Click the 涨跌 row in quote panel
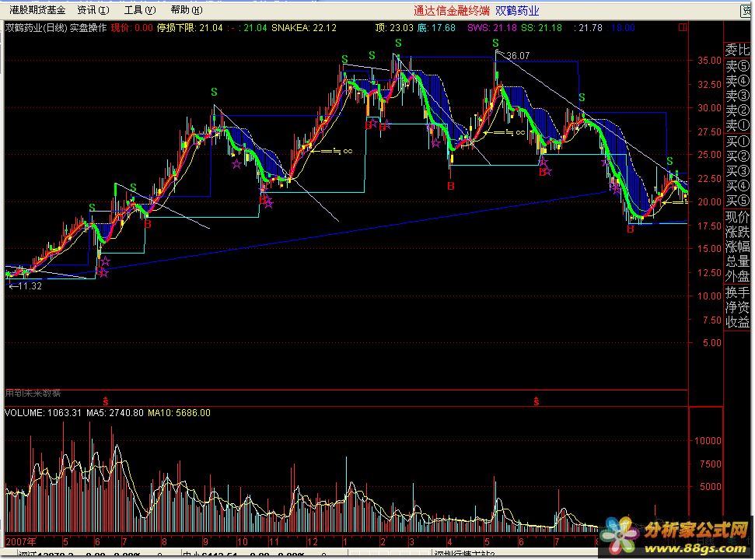 click(737, 232)
